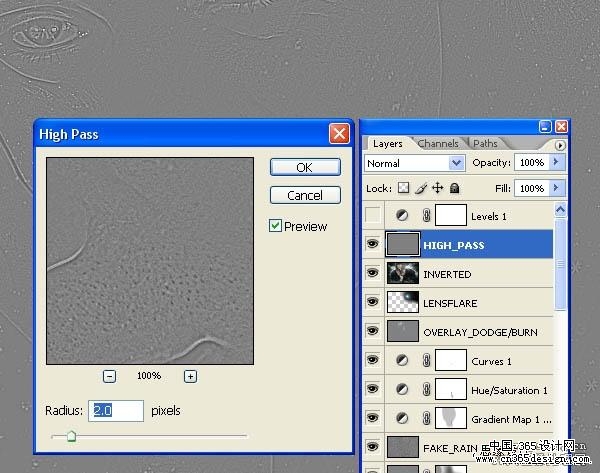This screenshot has height=473, width=600.
Task: Click the layers panel scrollbar thumb
Action: (560, 264)
